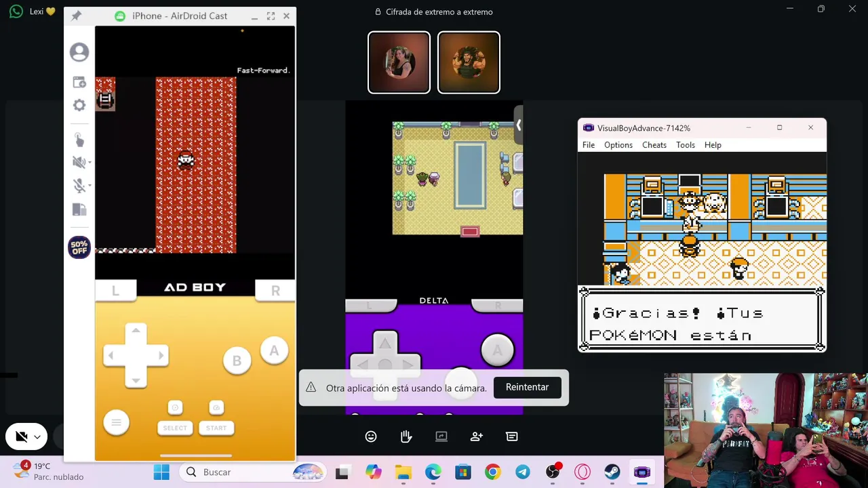868x488 pixels.
Task: Tap d-pad up arrow in AD Boy
Action: tap(136, 331)
